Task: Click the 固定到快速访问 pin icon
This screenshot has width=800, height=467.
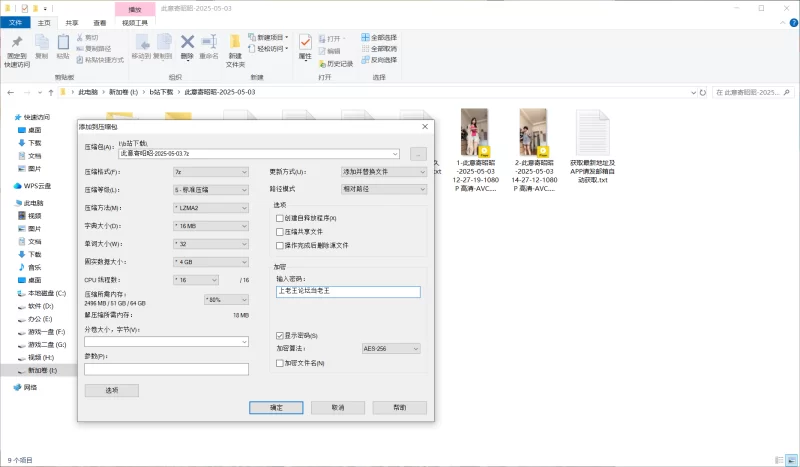Action: [17, 42]
